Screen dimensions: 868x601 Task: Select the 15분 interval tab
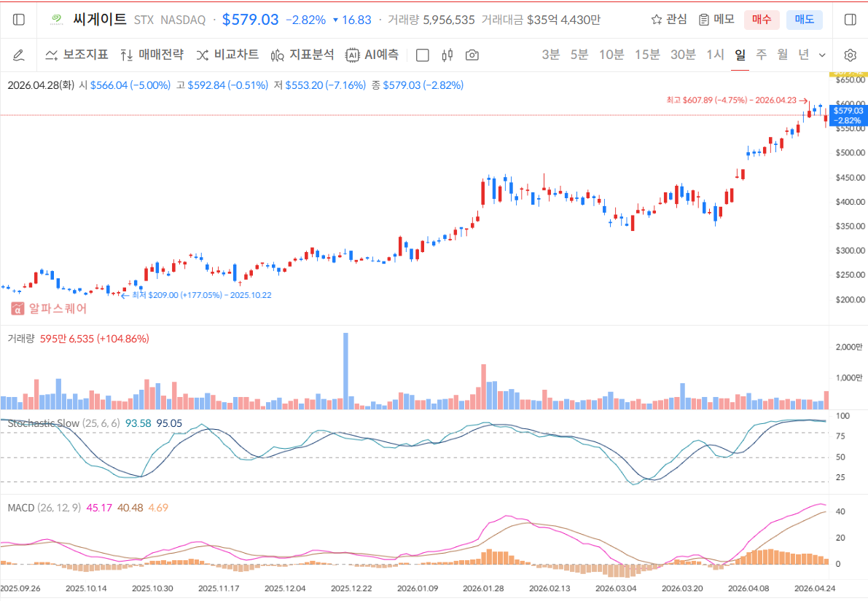pyautogui.click(x=647, y=55)
